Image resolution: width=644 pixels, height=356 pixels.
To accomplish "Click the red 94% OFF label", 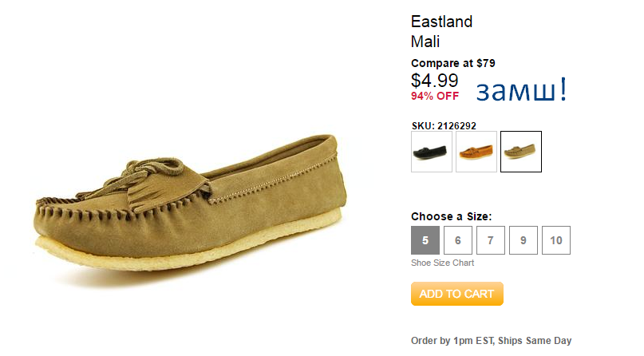I will [x=435, y=96].
